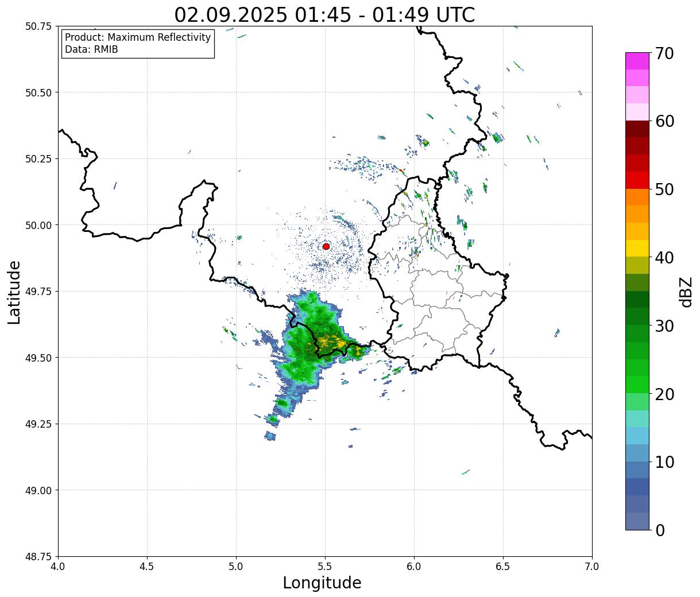Click the plot title '02.09.2025 01:45 - 01:49 UTC'
700x597 pixels.
tap(325, 14)
